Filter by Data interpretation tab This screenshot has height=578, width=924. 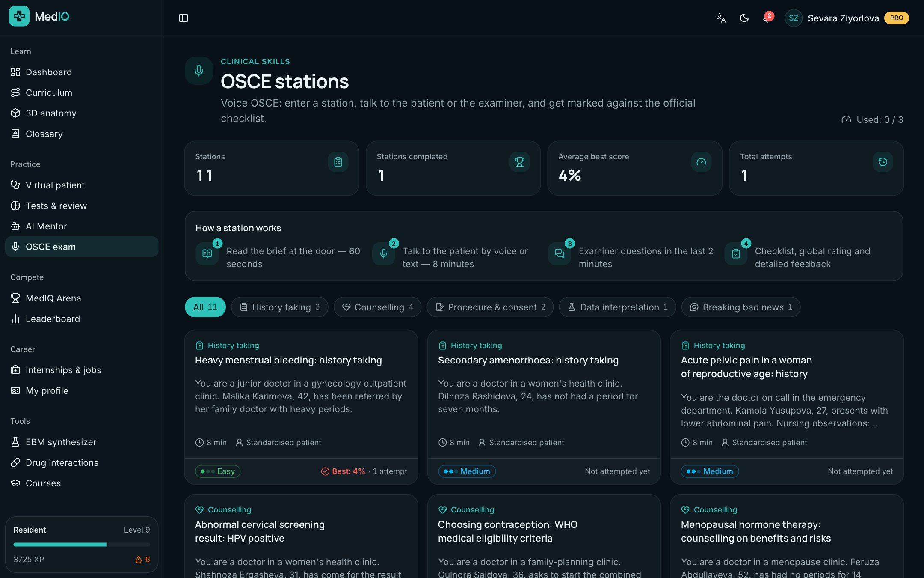pos(617,307)
